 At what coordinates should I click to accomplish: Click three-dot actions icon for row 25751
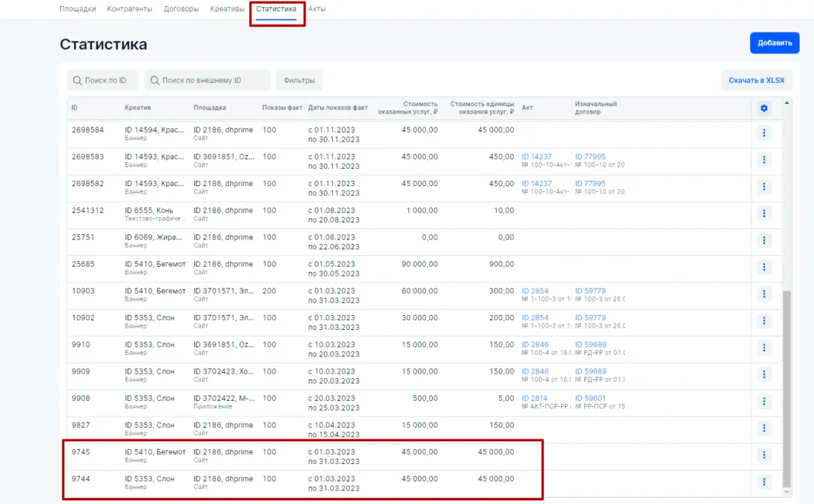point(764,241)
